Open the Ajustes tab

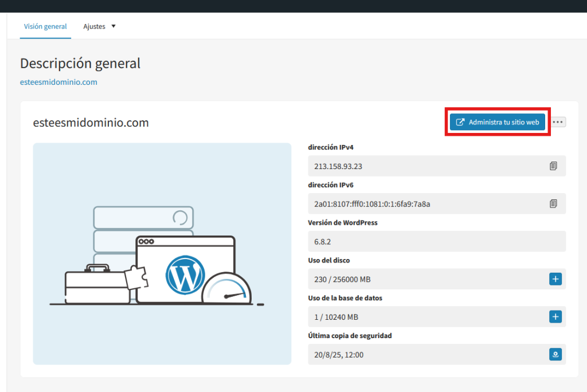coord(95,26)
